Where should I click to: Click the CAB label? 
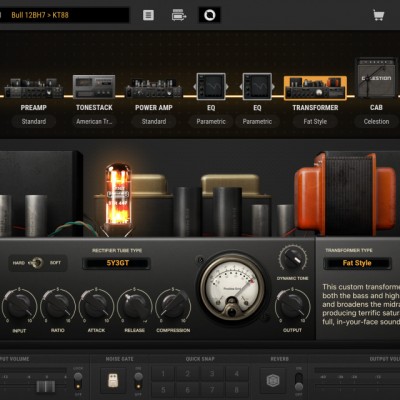pos(376,108)
